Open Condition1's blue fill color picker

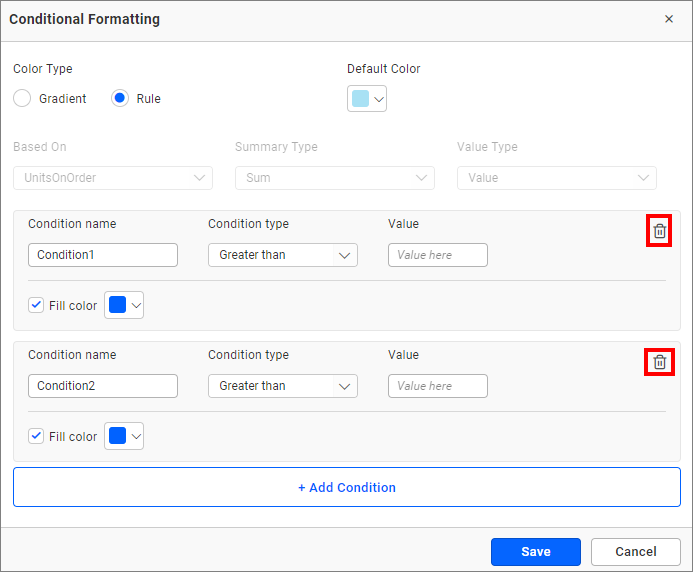click(124, 306)
